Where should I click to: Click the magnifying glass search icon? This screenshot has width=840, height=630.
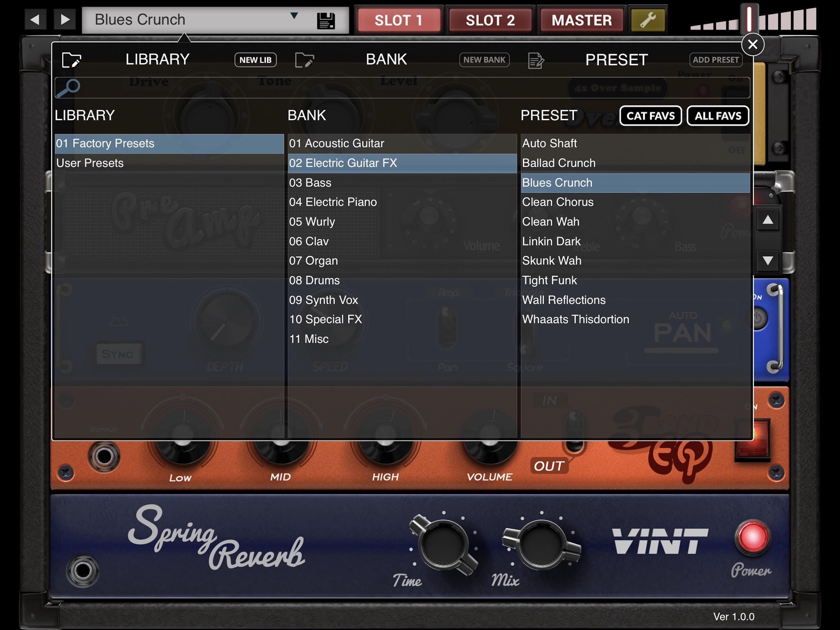pos(68,88)
